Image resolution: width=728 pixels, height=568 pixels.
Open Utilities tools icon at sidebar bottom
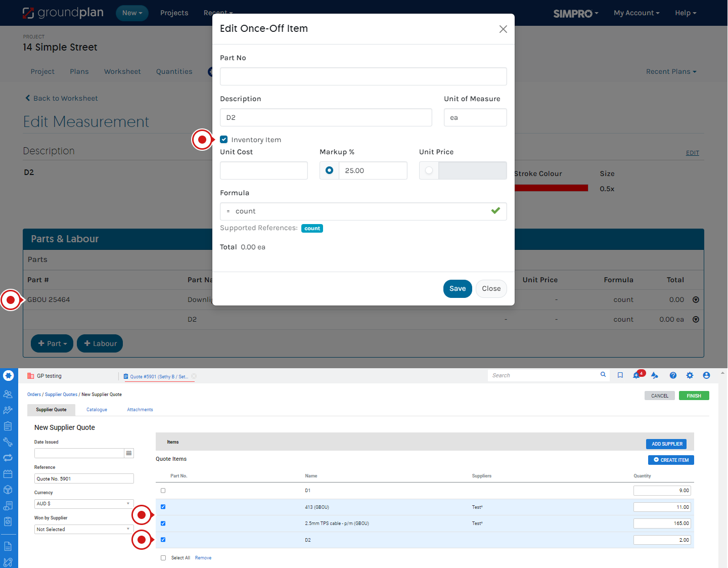(8, 562)
